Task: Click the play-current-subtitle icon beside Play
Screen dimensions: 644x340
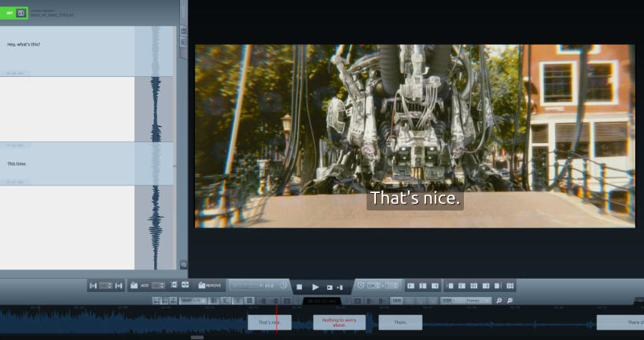Action: [x=329, y=287]
